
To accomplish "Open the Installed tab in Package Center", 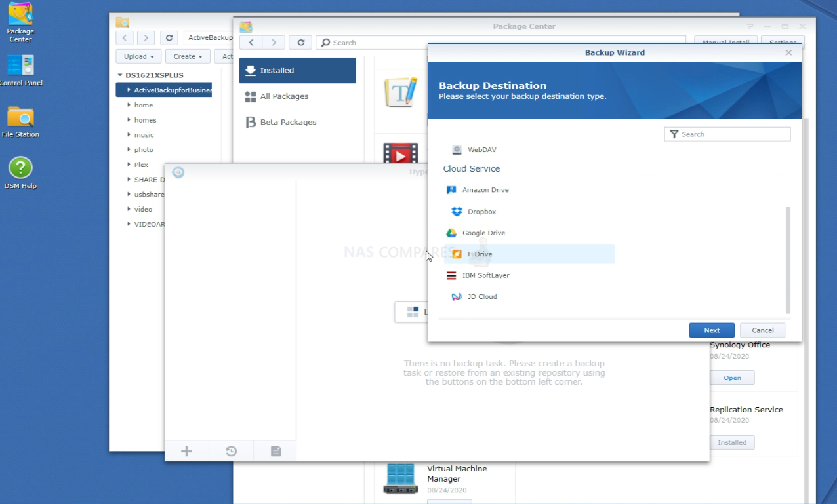I will click(x=298, y=70).
